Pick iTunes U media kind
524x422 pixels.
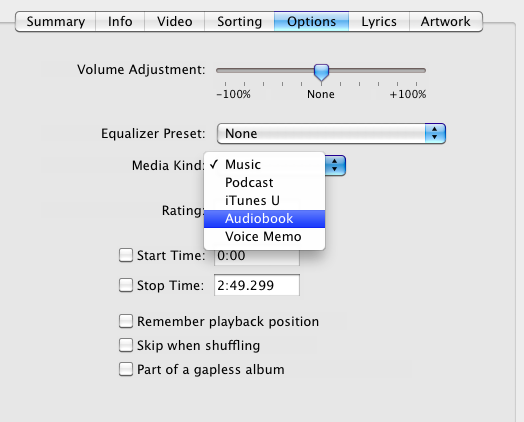[264, 201]
